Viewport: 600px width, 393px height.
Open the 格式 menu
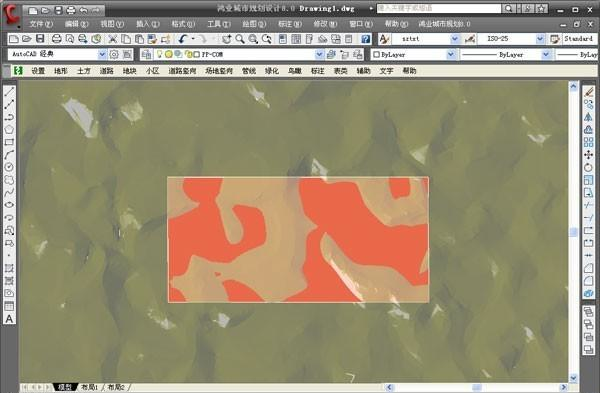[183, 24]
